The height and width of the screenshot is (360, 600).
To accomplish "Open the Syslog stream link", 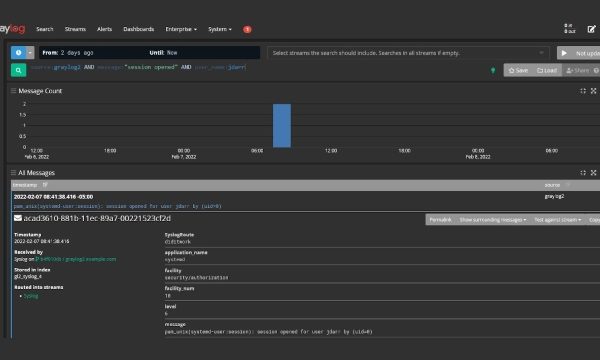I will 31,296.
